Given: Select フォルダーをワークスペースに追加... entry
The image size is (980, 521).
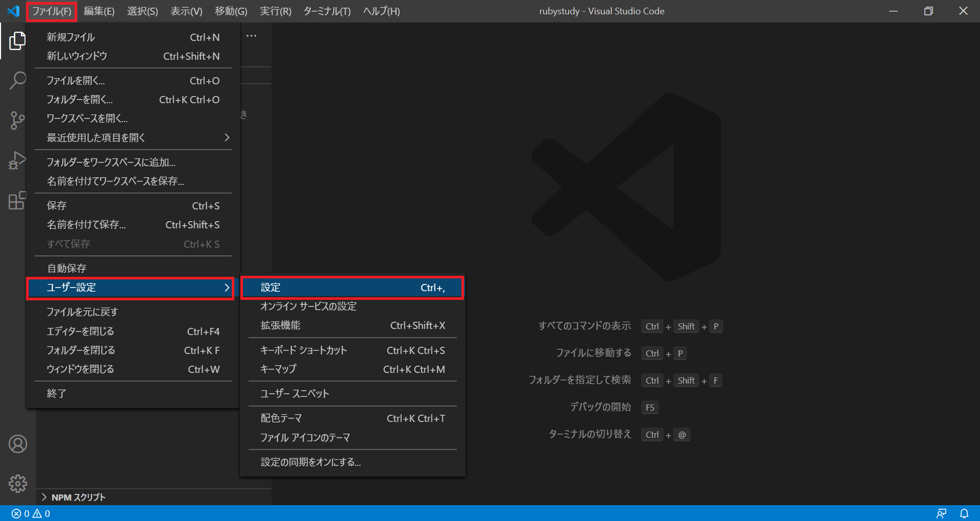Looking at the screenshot, I should point(133,162).
